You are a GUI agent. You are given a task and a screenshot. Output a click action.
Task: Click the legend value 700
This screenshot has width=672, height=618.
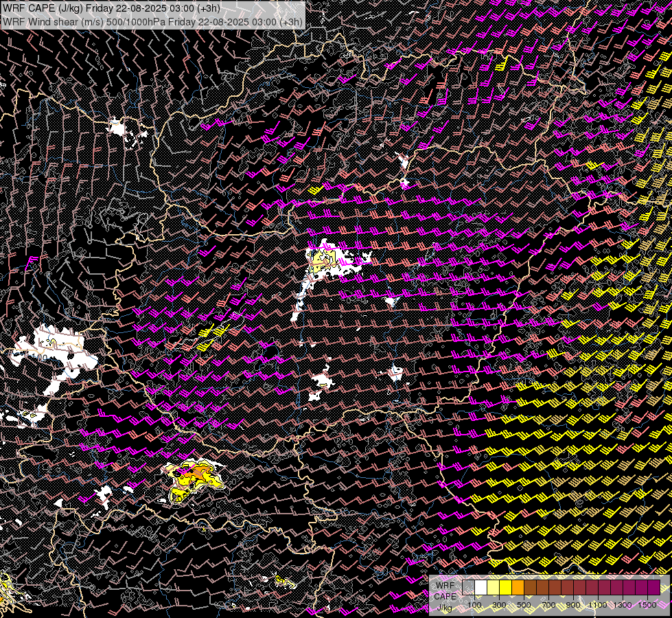pos(548,605)
